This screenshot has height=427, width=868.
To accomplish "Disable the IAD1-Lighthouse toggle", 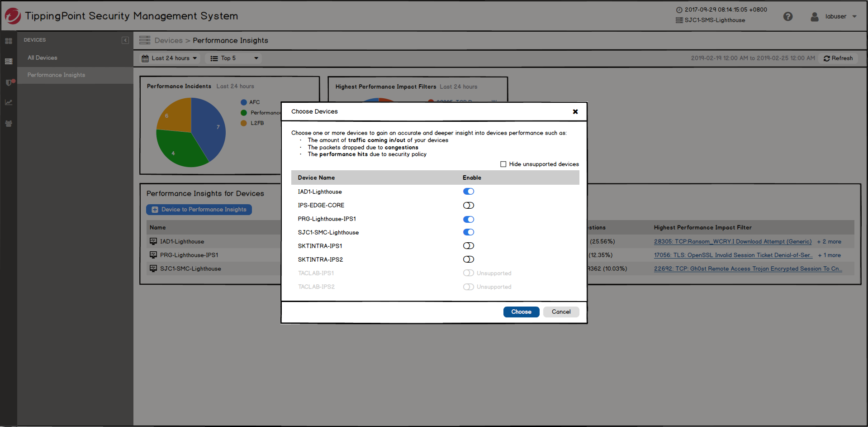I will [469, 192].
